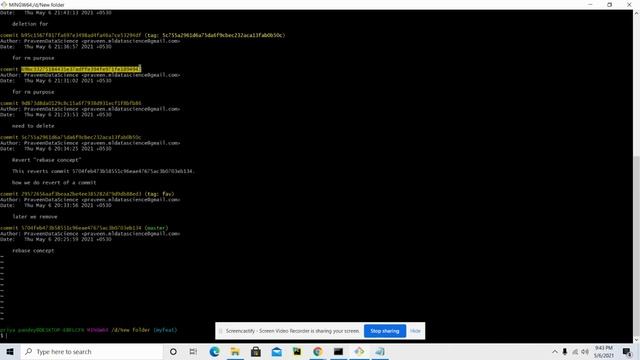640x360 pixels.
Task: Open File Explorer from the taskbar
Action: pos(235,351)
